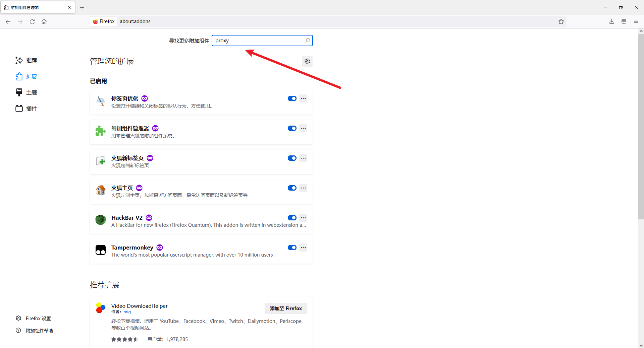
Task: Click the recommended badge next to 标签页优化
Action: pyautogui.click(x=145, y=98)
